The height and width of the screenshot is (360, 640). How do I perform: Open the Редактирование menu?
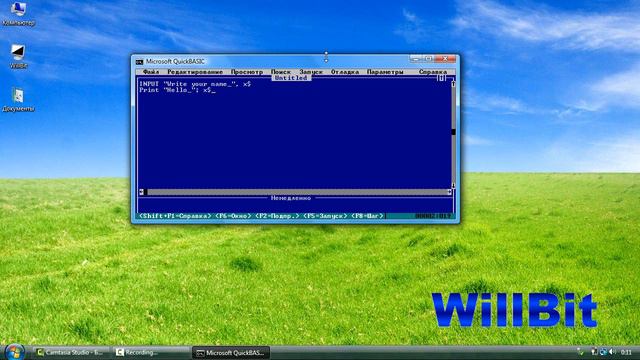pos(195,72)
